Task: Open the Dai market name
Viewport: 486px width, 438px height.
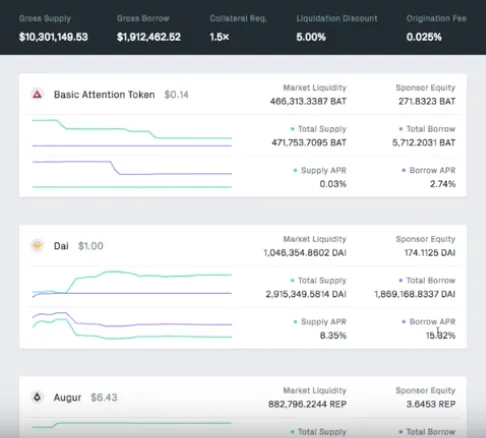Action: 61,246
